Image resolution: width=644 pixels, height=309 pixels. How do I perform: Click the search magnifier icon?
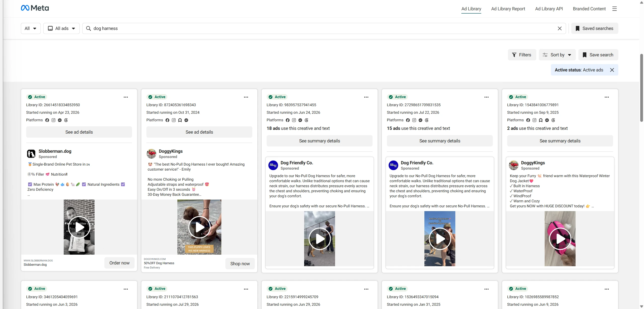click(88, 28)
